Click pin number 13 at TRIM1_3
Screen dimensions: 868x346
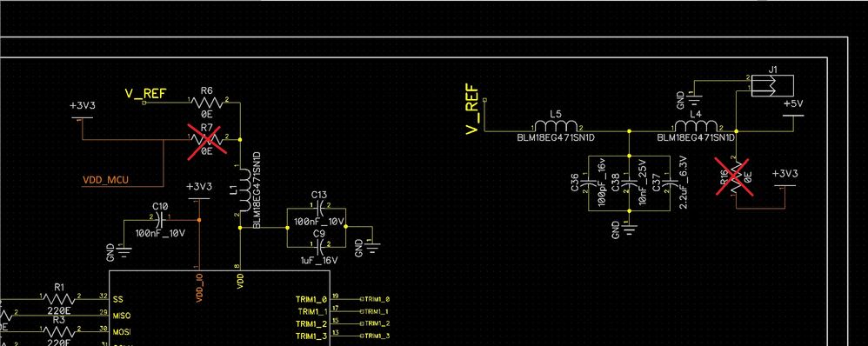pyautogui.click(x=336, y=333)
